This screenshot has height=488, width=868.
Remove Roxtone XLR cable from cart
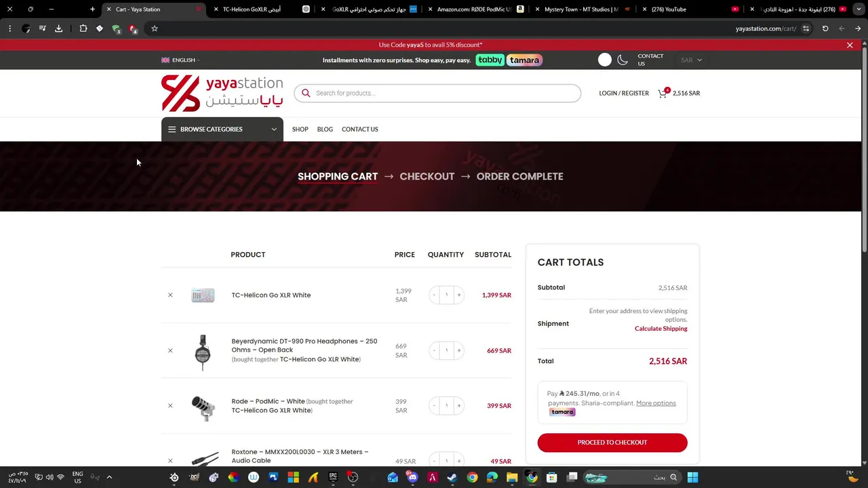(x=170, y=461)
